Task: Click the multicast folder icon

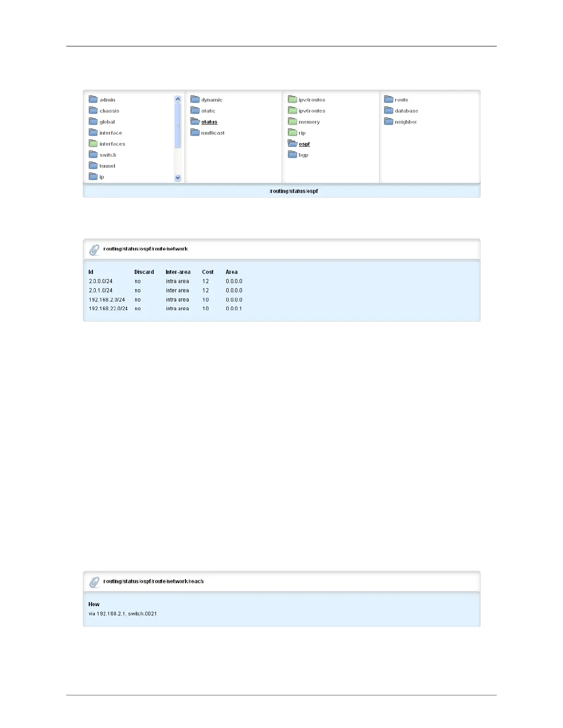Action: point(195,132)
